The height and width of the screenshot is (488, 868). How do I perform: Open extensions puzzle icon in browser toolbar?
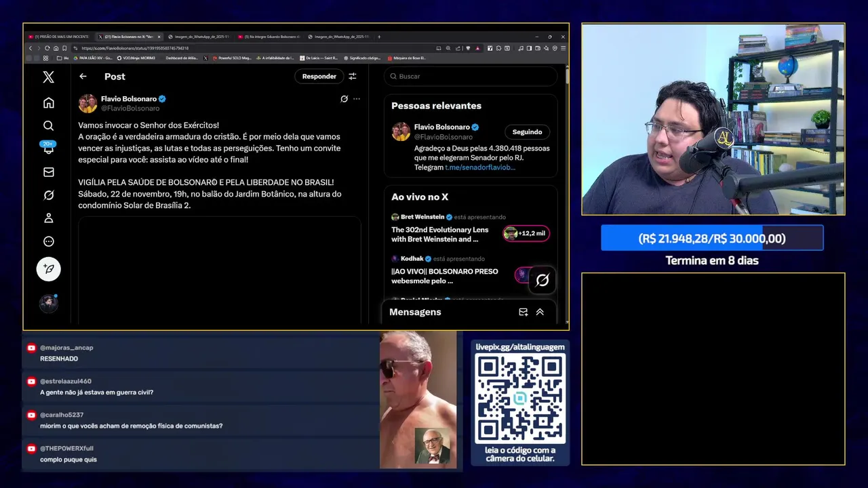click(498, 48)
